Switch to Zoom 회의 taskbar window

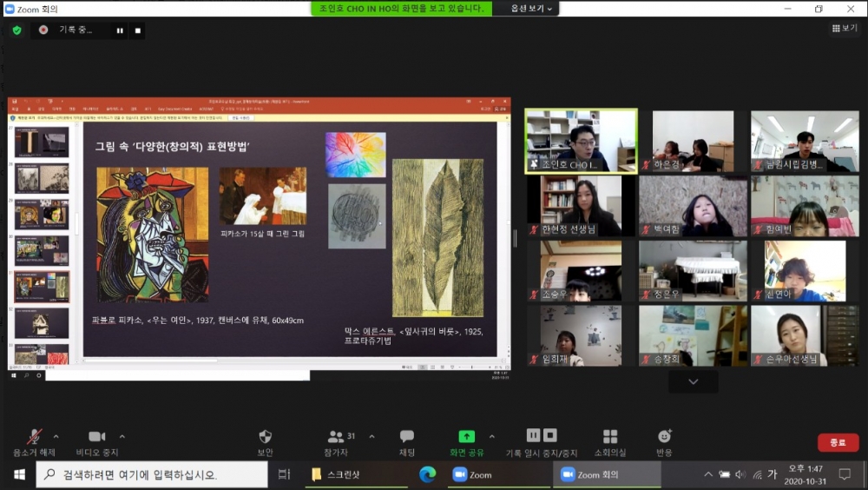coord(607,475)
